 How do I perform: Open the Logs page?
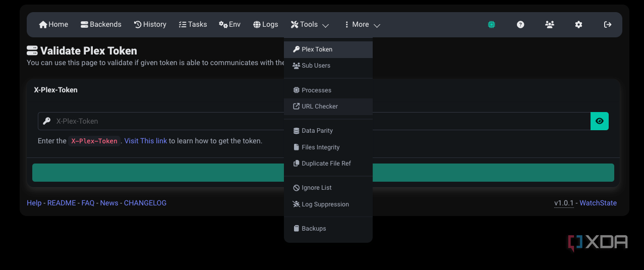(x=265, y=24)
